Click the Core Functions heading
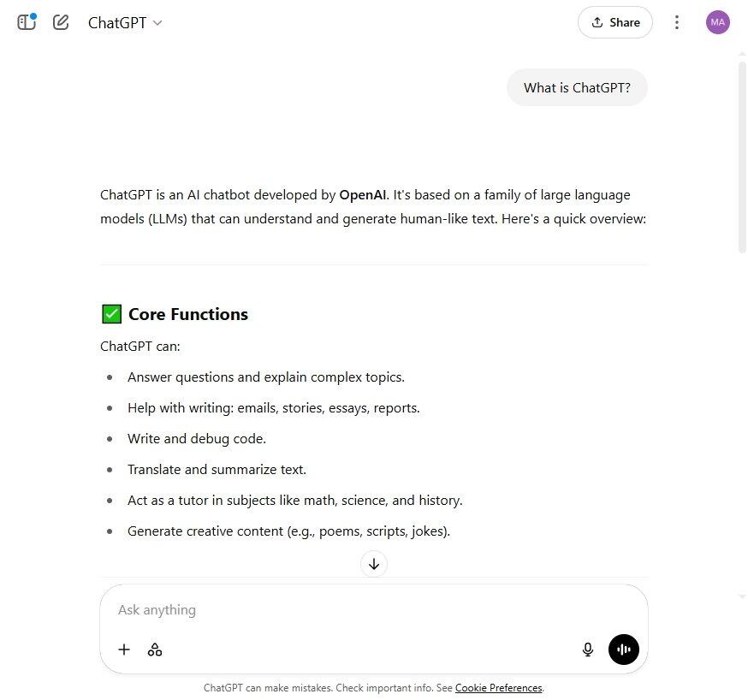The height and width of the screenshot is (700, 748). 188,314
